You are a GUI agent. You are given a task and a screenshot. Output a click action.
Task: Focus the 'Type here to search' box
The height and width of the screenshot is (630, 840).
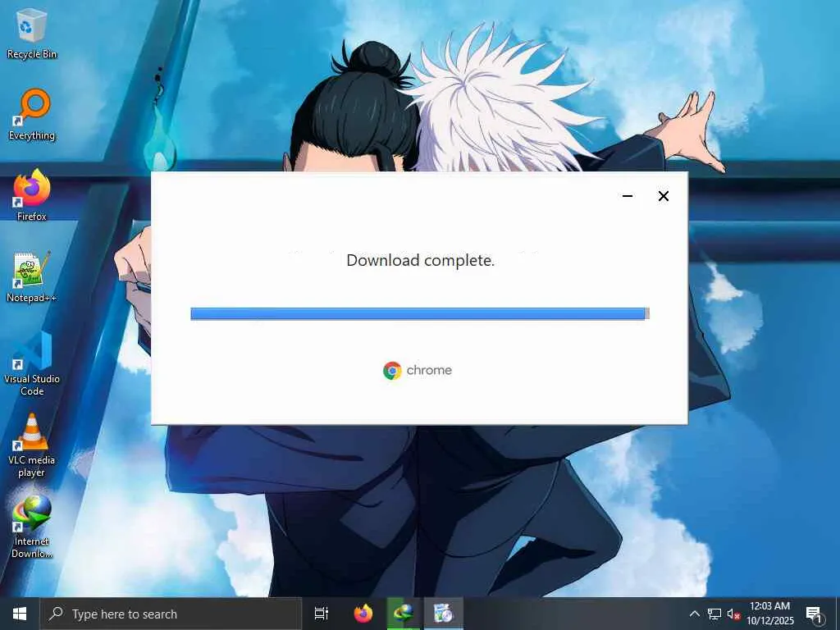(x=171, y=614)
